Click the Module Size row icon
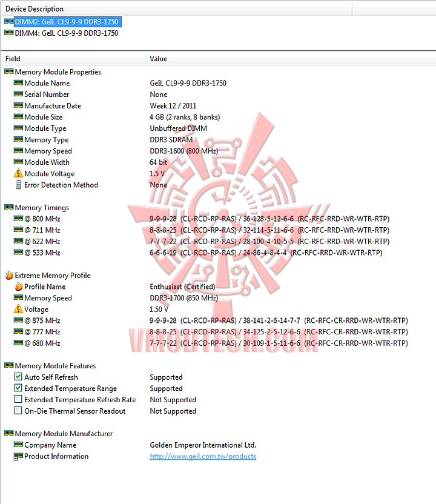This screenshot has width=436, height=504. [x=18, y=117]
